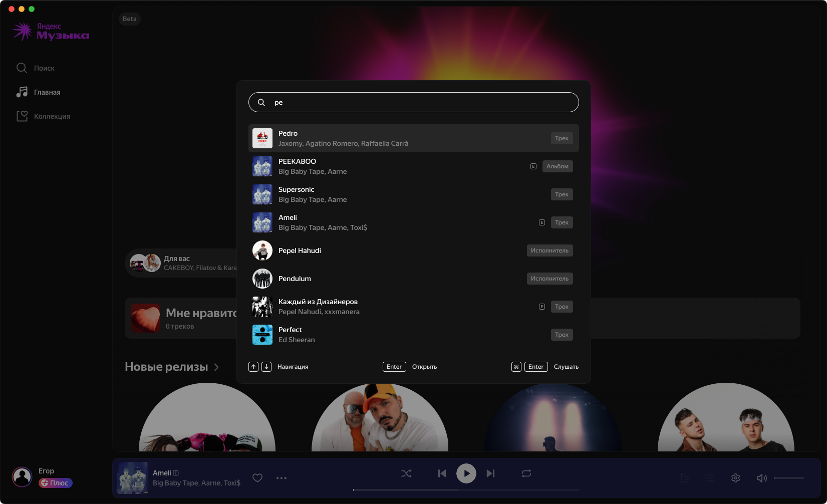Open the Егор profile avatar
This screenshot has height=504, width=827.
tap(22, 477)
